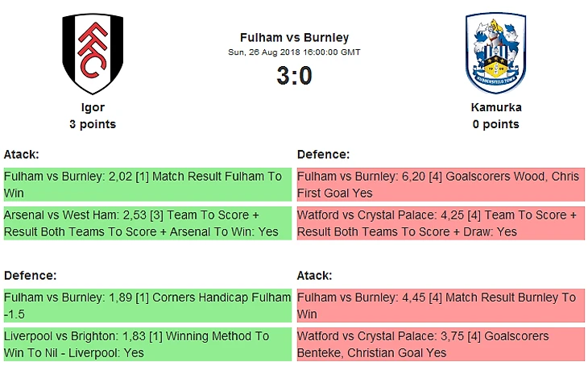Select the Match Result Fulham To Win bet

(x=147, y=185)
